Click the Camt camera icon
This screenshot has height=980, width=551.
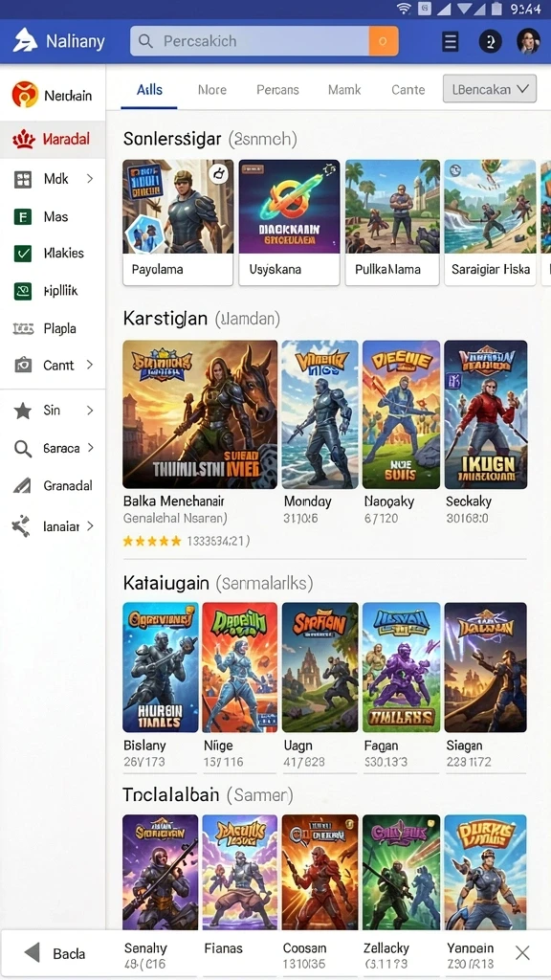pyautogui.click(x=23, y=365)
